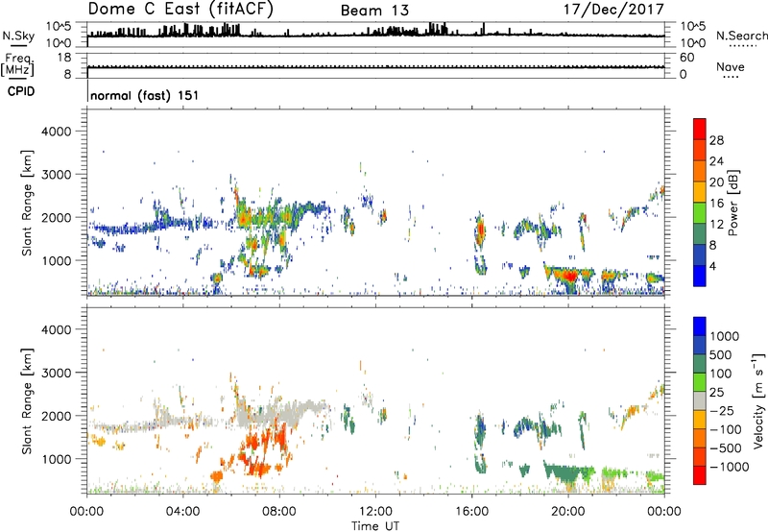Click the 'N.Search' legend label
The image size is (768, 532).
(741, 36)
